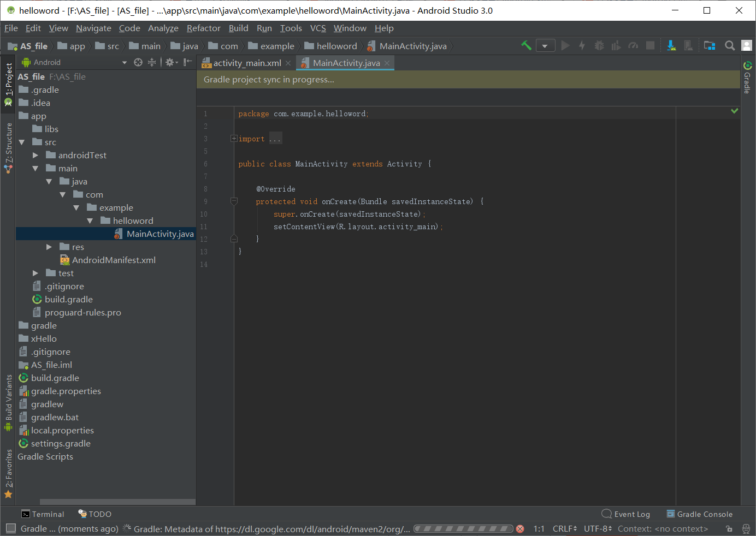The height and width of the screenshot is (536, 756).
Task: Click the Make Project hammer icon
Action: tap(525, 46)
